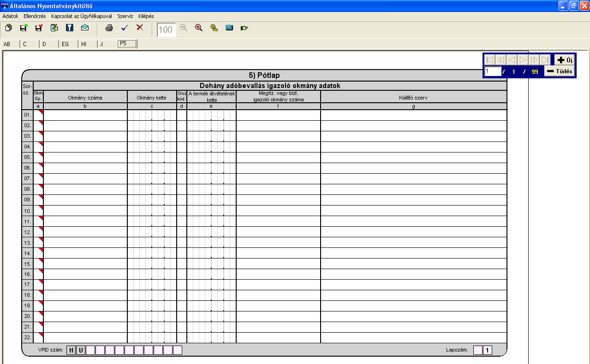This screenshot has width=590, height=364.
Task: Click 'Dohány adóbevallás igazoló okmány adatok' header
Action: coord(270,86)
